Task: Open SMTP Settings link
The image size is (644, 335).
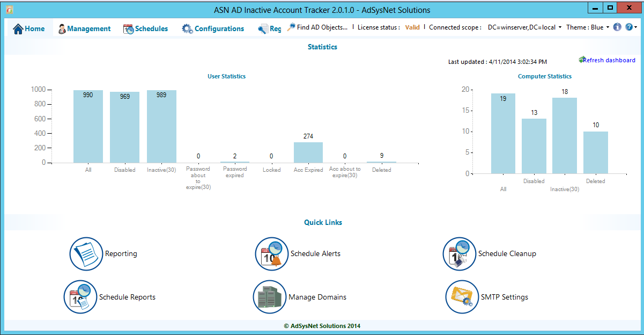Action: pos(505,297)
